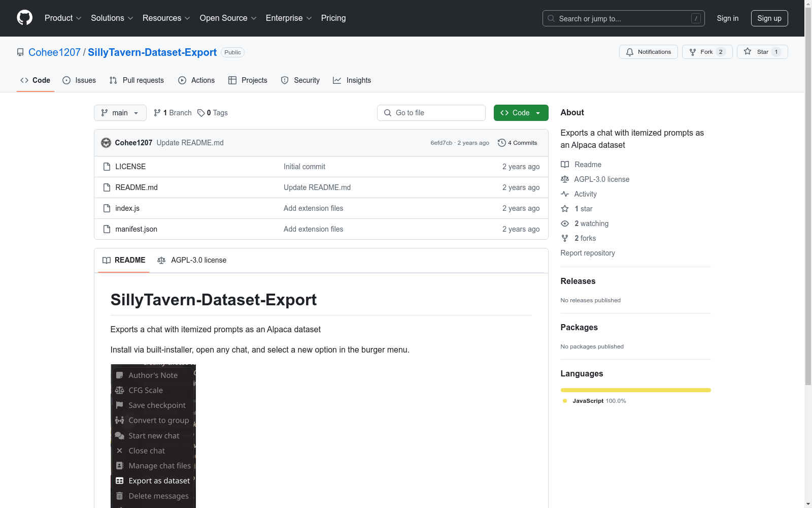Viewport: 812px width, 508px height.
Task: Click the scales icon beside AGPL-3.0 license in About
Action: pos(565,179)
